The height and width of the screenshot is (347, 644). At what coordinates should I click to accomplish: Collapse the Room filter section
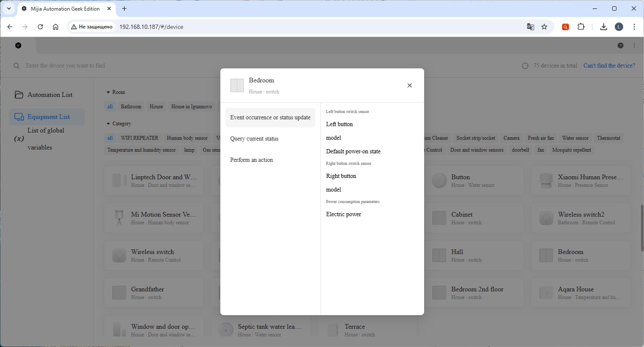coord(115,92)
